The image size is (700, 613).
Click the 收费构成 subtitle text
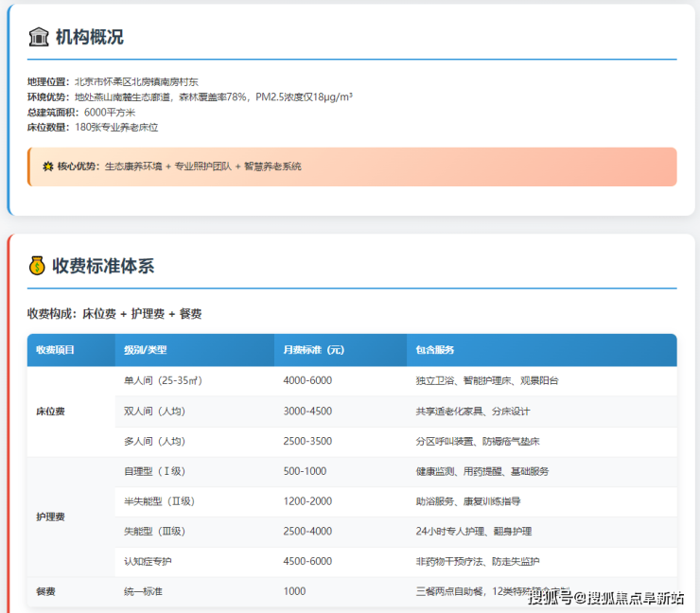click(114, 313)
